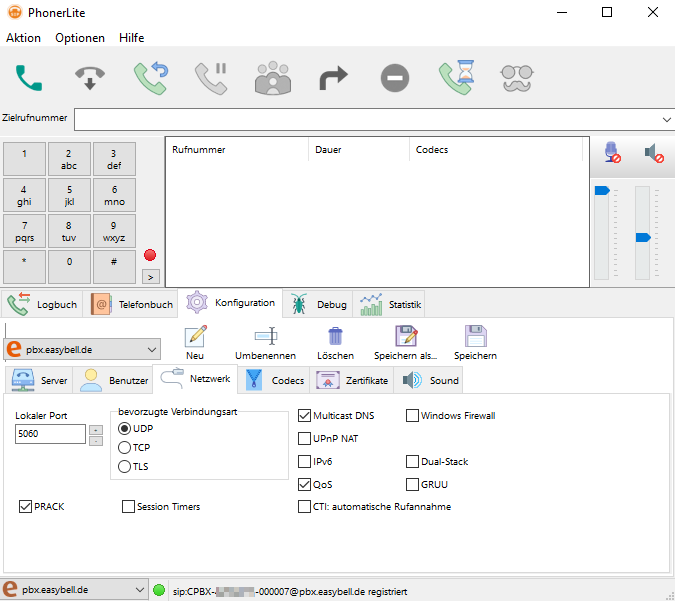Click the green call handset icon
The image size is (675, 601).
pyautogui.click(x=29, y=78)
